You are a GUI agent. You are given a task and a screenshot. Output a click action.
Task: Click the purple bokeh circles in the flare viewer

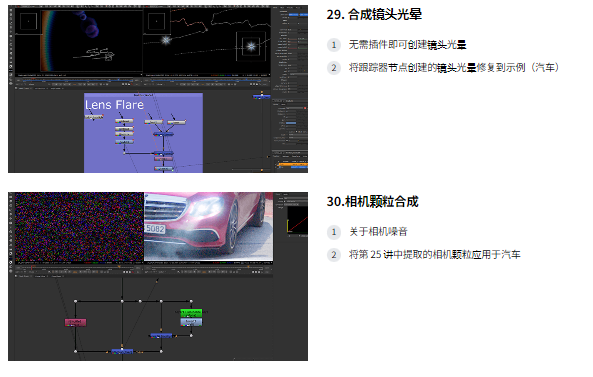(90, 24)
